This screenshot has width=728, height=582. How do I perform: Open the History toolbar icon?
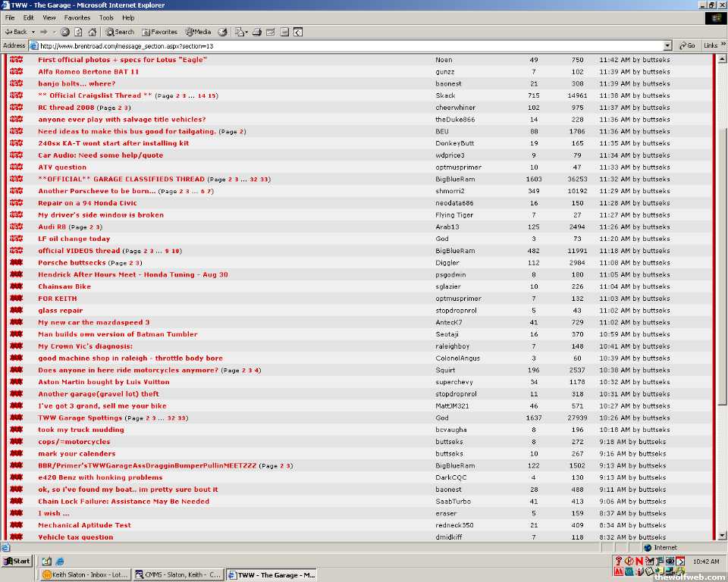point(222,32)
